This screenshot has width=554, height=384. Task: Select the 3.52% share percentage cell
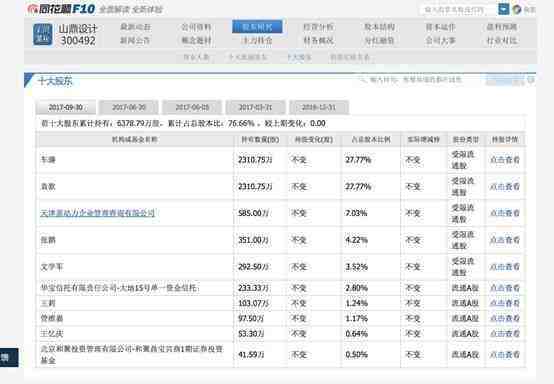(356, 267)
